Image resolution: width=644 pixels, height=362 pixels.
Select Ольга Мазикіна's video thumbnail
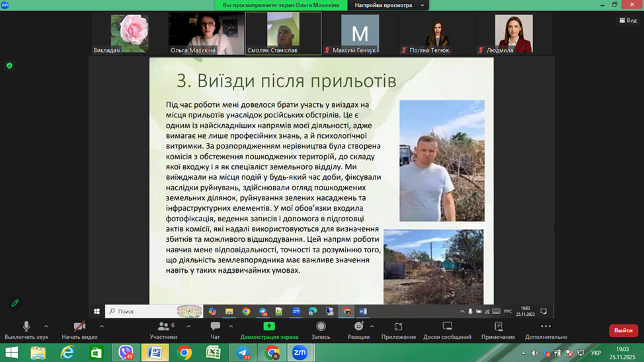click(206, 33)
